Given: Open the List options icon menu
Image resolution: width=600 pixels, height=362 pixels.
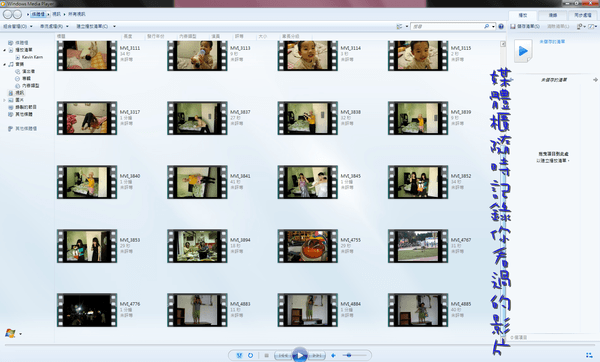Looking at the screenshot, I should pyautogui.click(x=579, y=26).
